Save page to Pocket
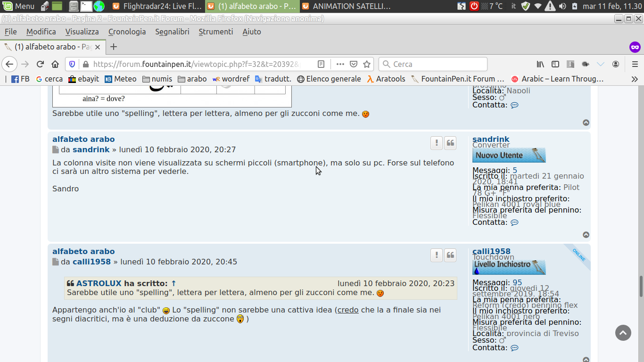The width and height of the screenshot is (644, 362). tap(354, 64)
